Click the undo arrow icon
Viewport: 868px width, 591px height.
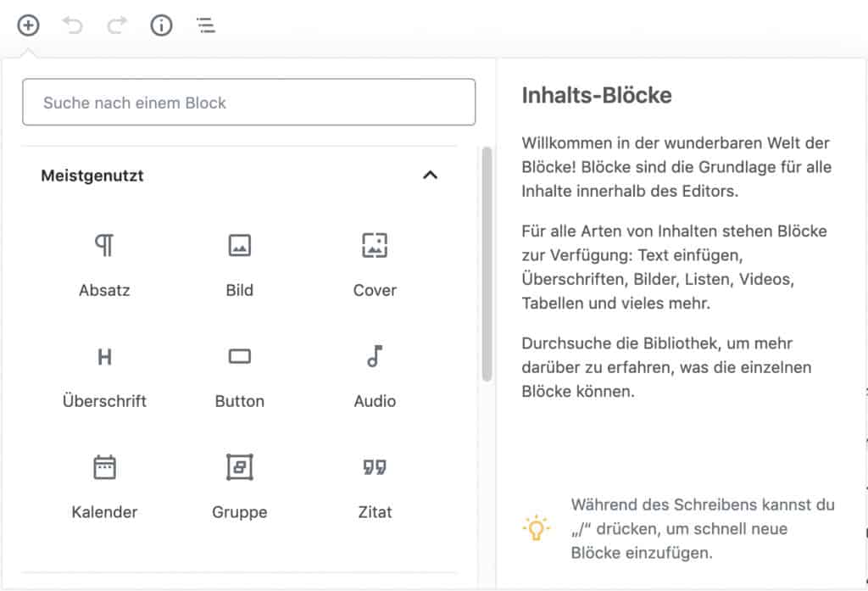pos(73,25)
